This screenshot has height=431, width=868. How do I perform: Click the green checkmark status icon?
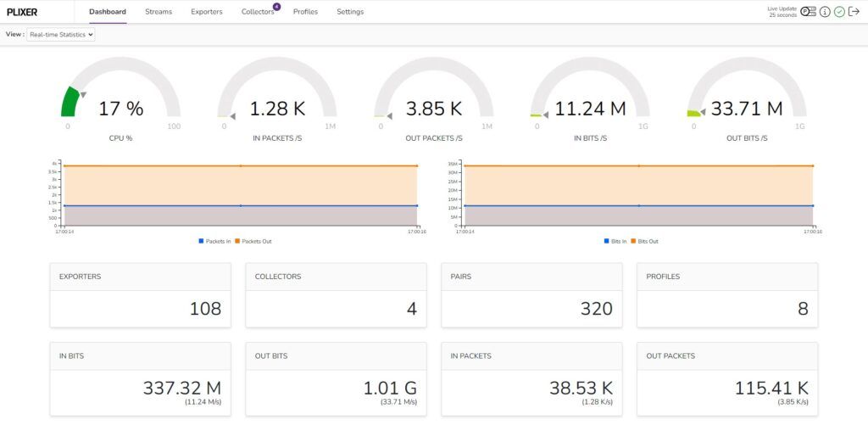click(x=839, y=12)
